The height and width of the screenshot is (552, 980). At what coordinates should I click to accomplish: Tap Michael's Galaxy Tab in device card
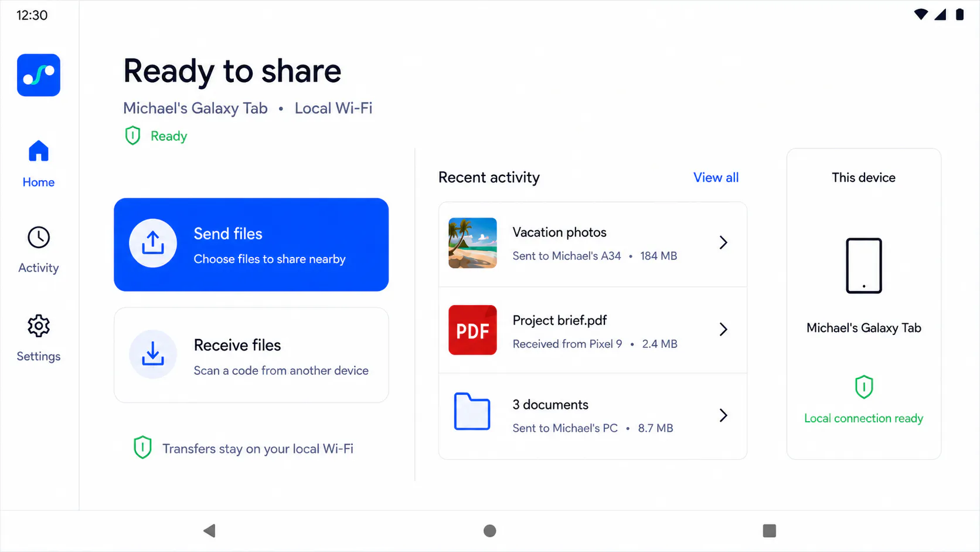(864, 328)
